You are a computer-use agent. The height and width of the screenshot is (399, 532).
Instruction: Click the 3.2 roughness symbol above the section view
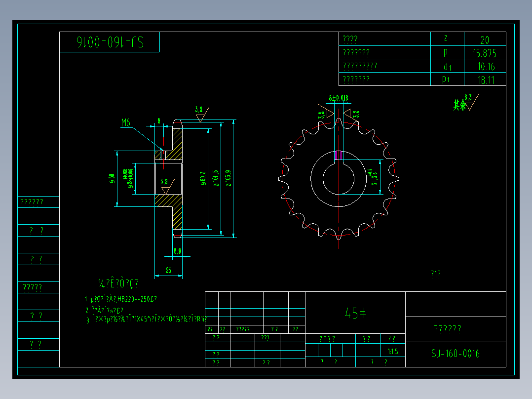click(x=202, y=114)
